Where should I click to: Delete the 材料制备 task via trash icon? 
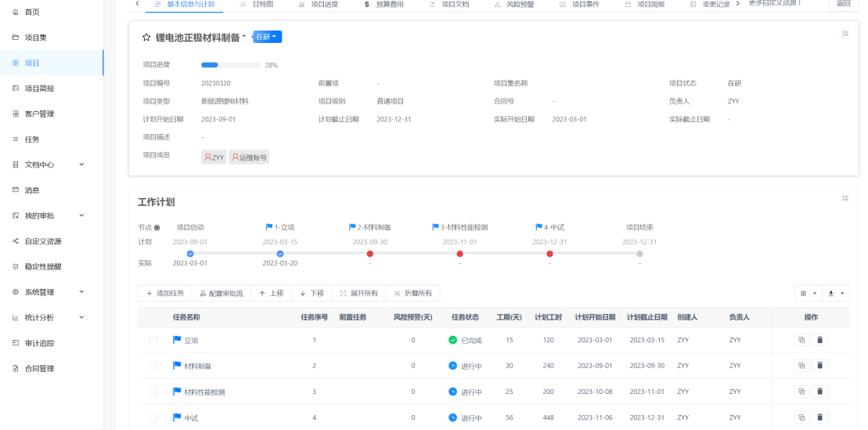click(x=819, y=365)
